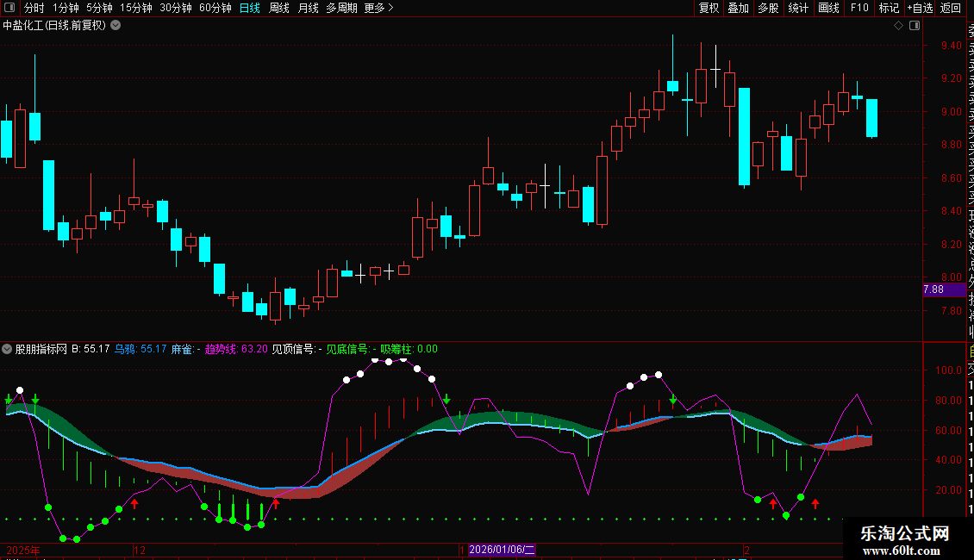Open the 多股 multi-stock view

(x=768, y=8)
